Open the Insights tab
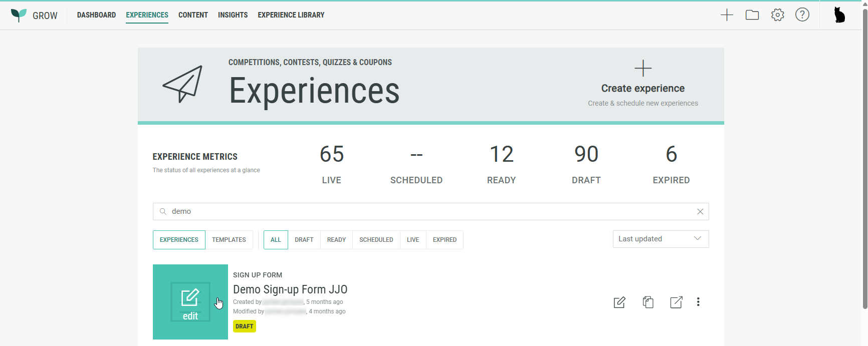The height and width of the screenshot is (346, 868). click(233, 15)
